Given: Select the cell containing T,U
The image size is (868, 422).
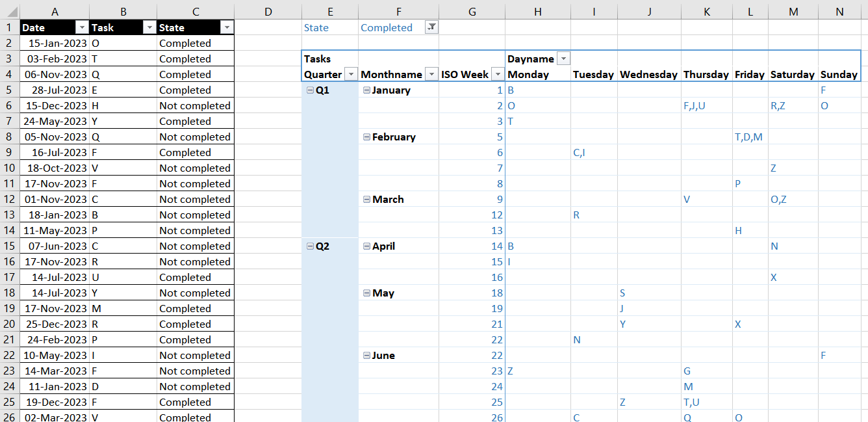Looking at the screenshot, I should 707,402.
